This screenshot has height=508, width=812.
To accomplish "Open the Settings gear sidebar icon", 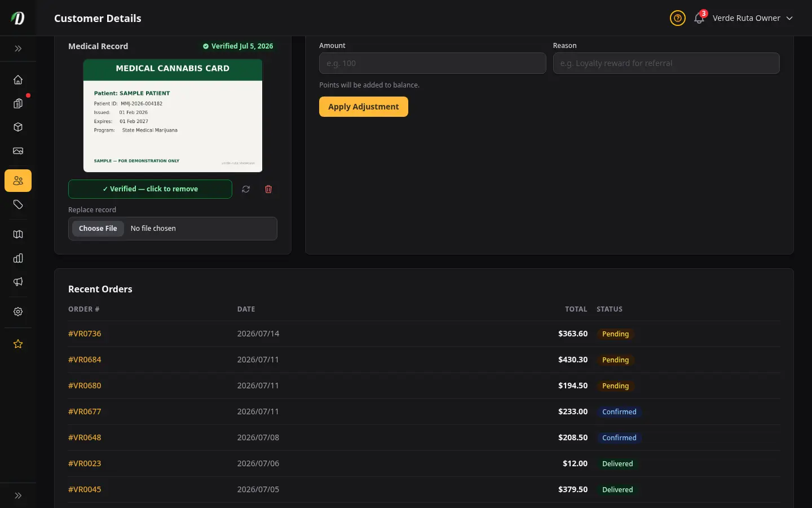I will pyautogui.click(x=18, y=312).
